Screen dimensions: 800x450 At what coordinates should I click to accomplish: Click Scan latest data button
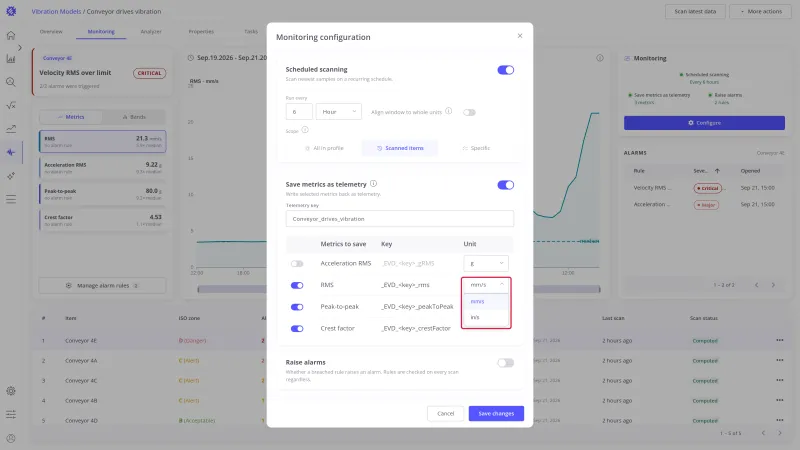click(695, 11)
